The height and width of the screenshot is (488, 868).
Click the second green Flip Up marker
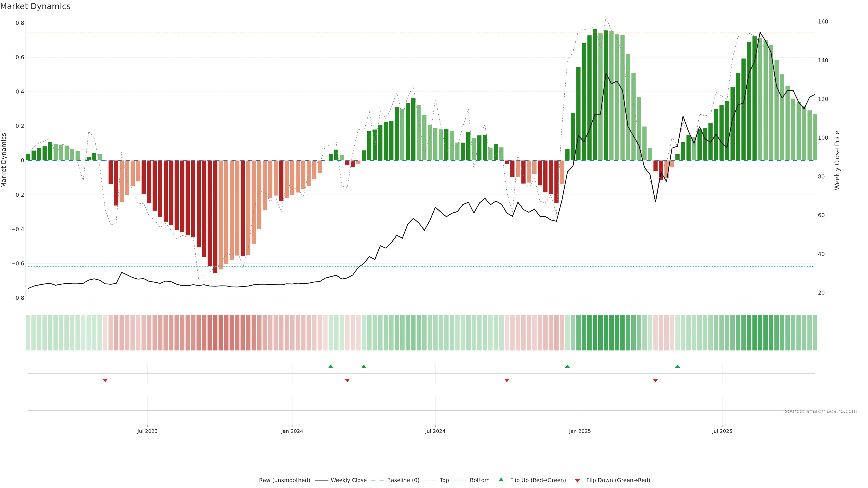pos(363,366)
